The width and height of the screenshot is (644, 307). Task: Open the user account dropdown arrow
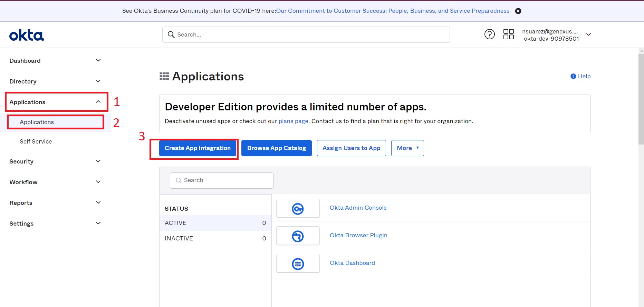pyautogui.click(x=589, y=34)
